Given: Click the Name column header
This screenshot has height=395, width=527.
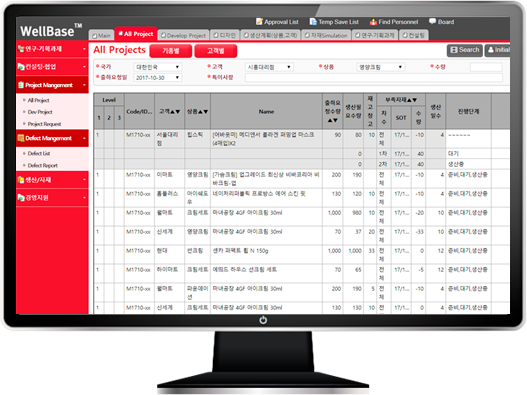Looking at the screenshot, I should pyautogui.click(x=266, y=112).
